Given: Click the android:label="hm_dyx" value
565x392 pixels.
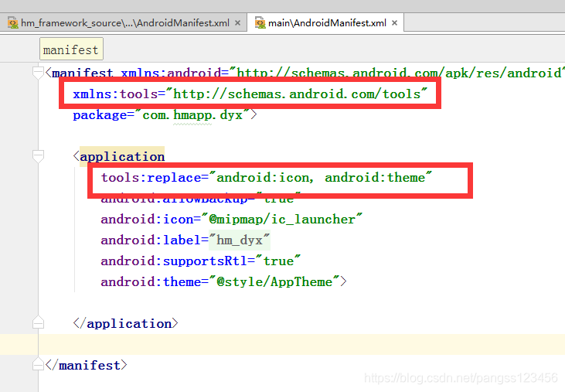Looking at the screenshot, I should pyautogui.click(x=240, y=240).
